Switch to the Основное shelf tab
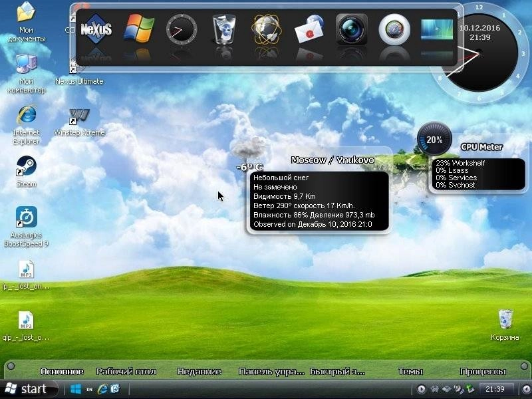Image resolution: width=532 pixels, height=399 pixels. click(x=62, y=372)
